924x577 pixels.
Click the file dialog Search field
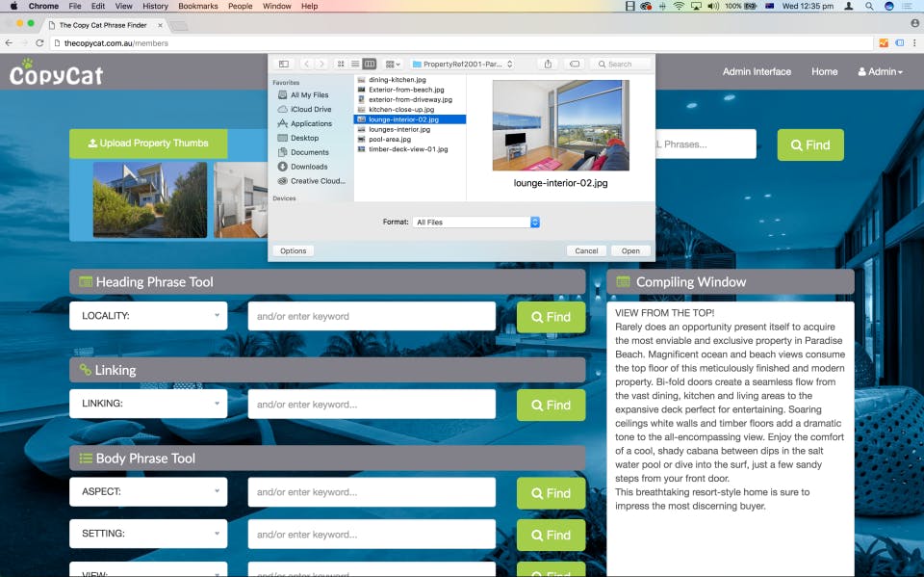[623, 64]
